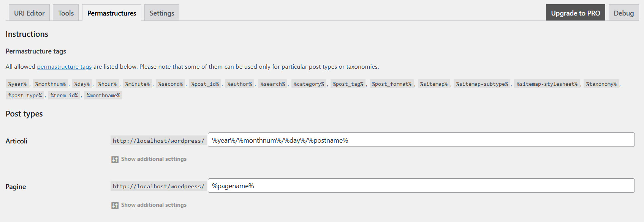
Task: Click the %author% tag
Action: (x=240, y=84)
